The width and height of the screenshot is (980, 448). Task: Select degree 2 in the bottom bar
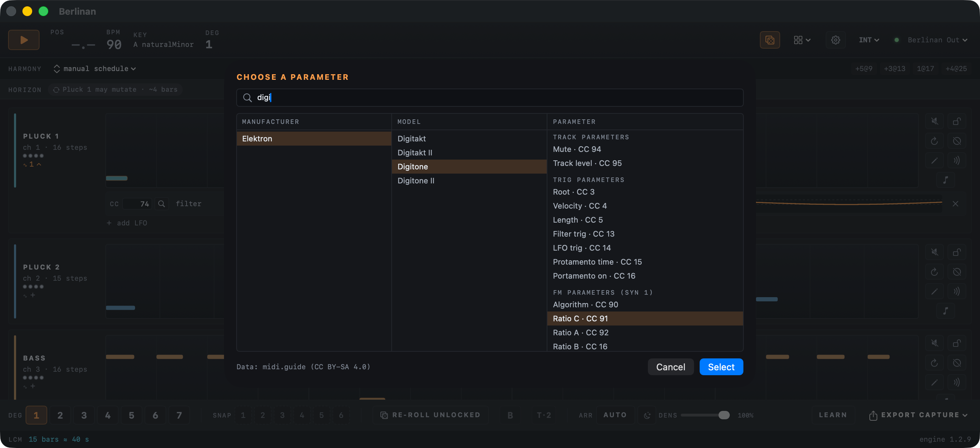(x=60, y=415)
